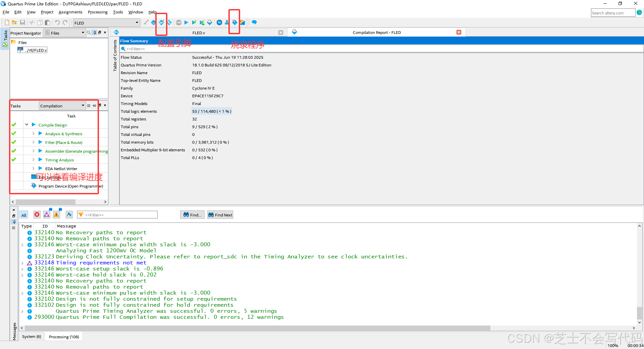Click the messages <<Filter>> input field
This screenshot has width=644, height=349.
[x=117, y=215]
